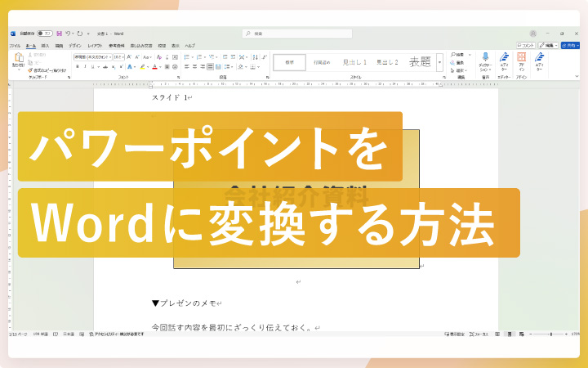The height and width of the screenshot is (368, 588).
Task: Open the Dictation microphone button
Action: pyautogui.click(x=485, y=62)
